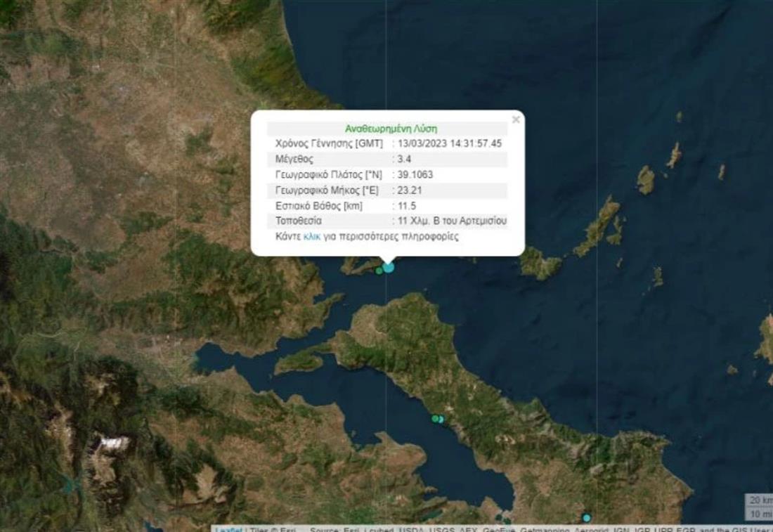The width and height of the screenshot is (773, 532).
Task: Select small green marker beside the epicenter
Action: coord(379,270)
